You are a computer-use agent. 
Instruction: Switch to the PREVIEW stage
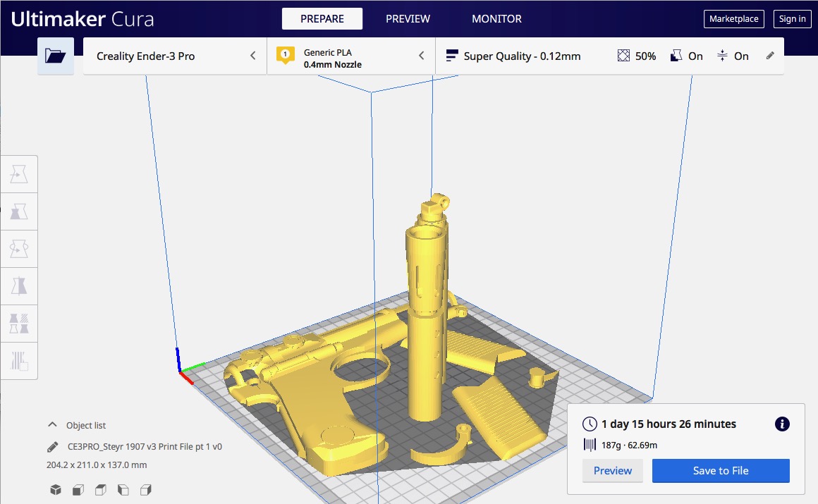coord(408,19)
